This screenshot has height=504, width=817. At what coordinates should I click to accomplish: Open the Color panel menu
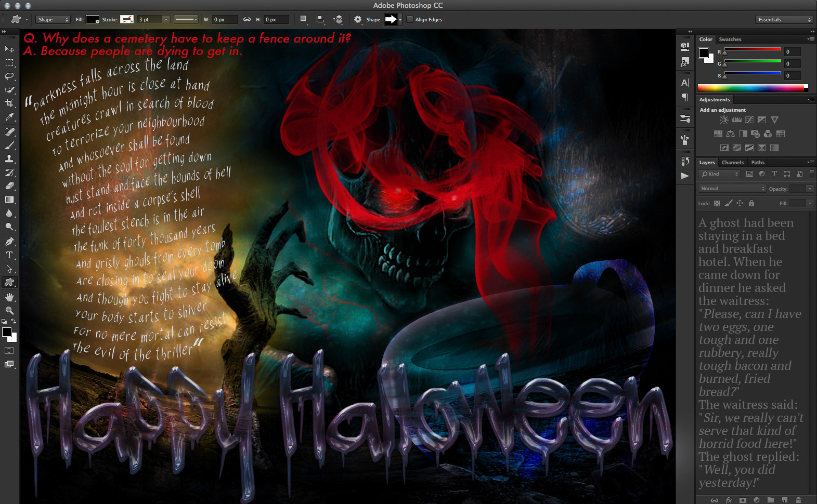pyautogui.click(x=810, y=39)
